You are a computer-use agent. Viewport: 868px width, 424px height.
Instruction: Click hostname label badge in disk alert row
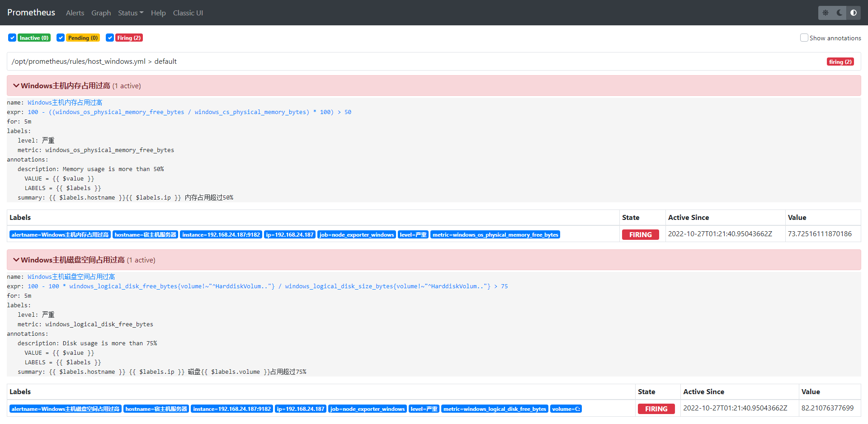point(156,409)
